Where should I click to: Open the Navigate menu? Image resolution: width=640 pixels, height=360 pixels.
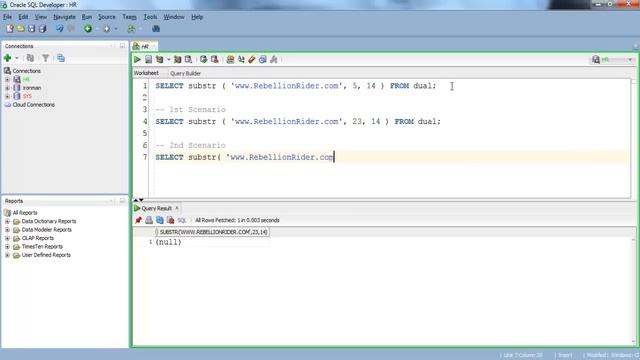pos(64,17)
